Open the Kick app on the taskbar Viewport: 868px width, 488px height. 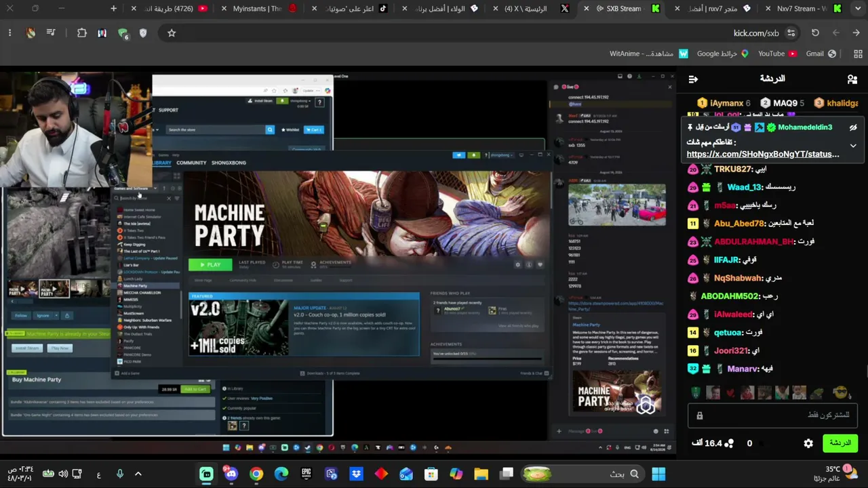207,474
